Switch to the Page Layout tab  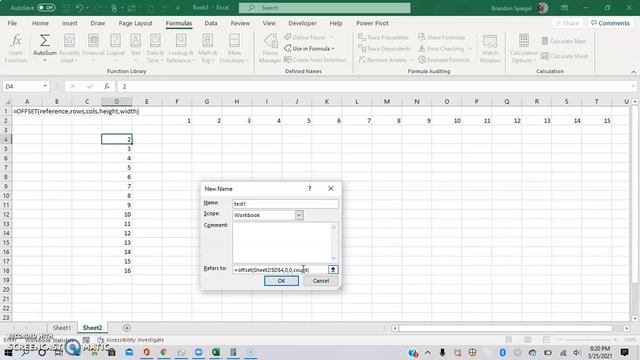click(x=136, y=23)
